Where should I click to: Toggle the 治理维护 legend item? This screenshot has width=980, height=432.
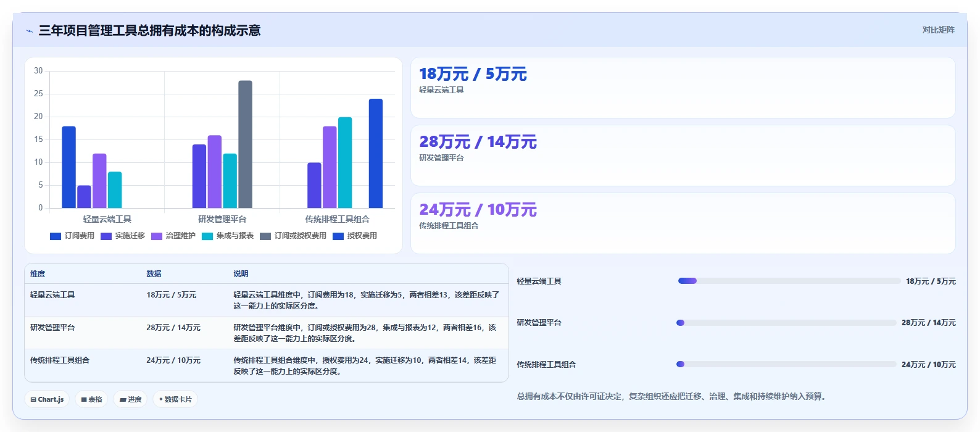pyautogui.click(x=173, y=236)
